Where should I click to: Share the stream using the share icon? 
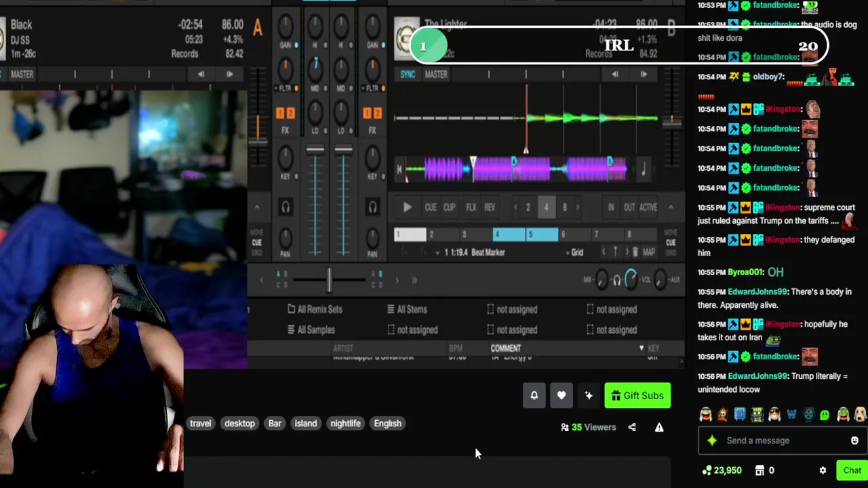point(632,427)
